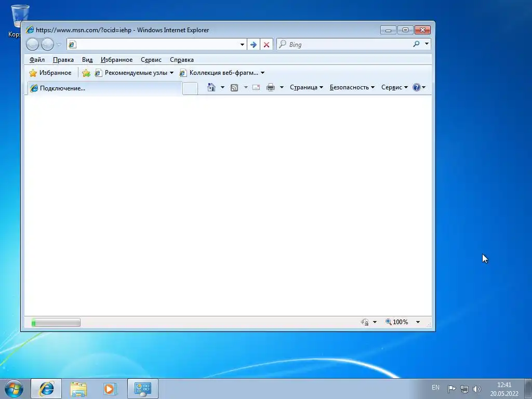Screen dimensions: 532x399
Task: Click the Help question mark icon
Action: click(417, 87)
